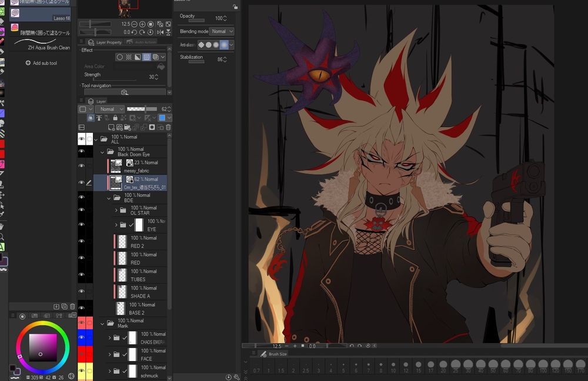Rotate canvas right in Navigator

(142, 32)
